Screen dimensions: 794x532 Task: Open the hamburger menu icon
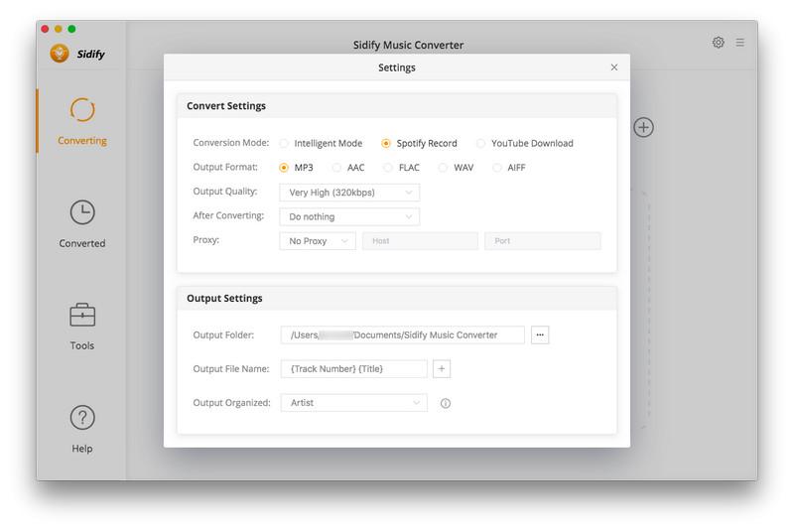739,43
